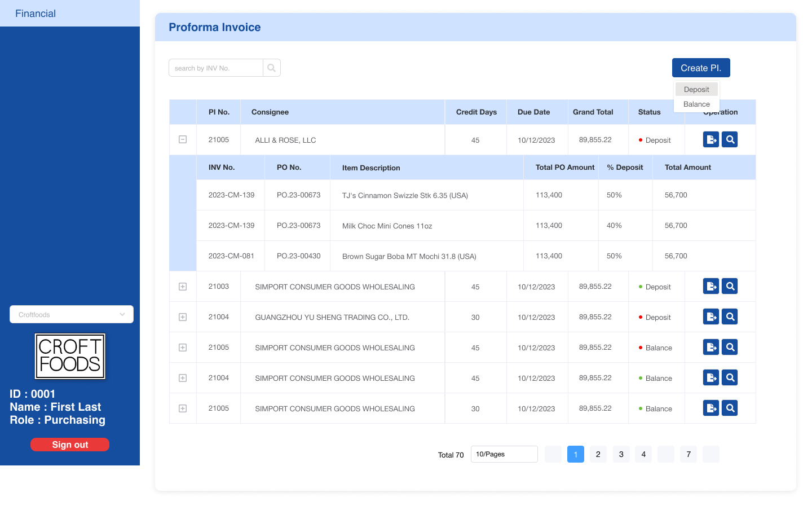Collapse the ALLI & ROSE, LLC row

click(x=183, y=139)
